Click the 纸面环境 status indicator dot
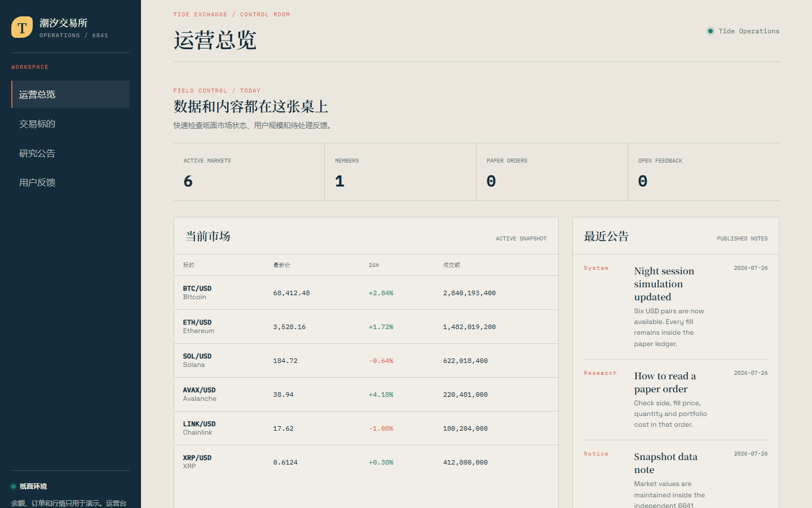 coord(14,487)
